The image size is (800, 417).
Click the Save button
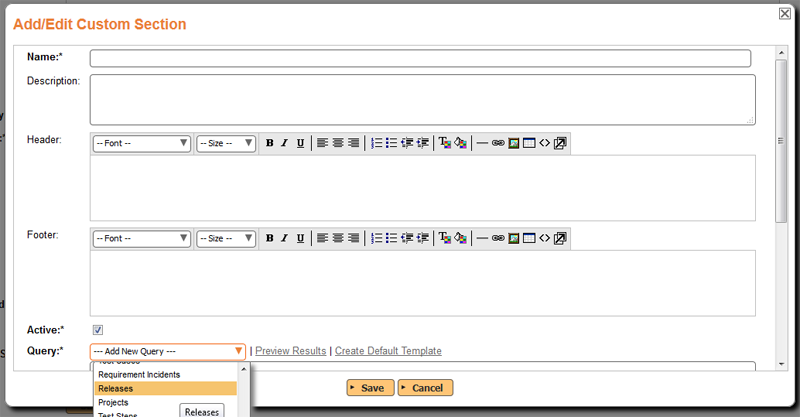tap(370, 388)
